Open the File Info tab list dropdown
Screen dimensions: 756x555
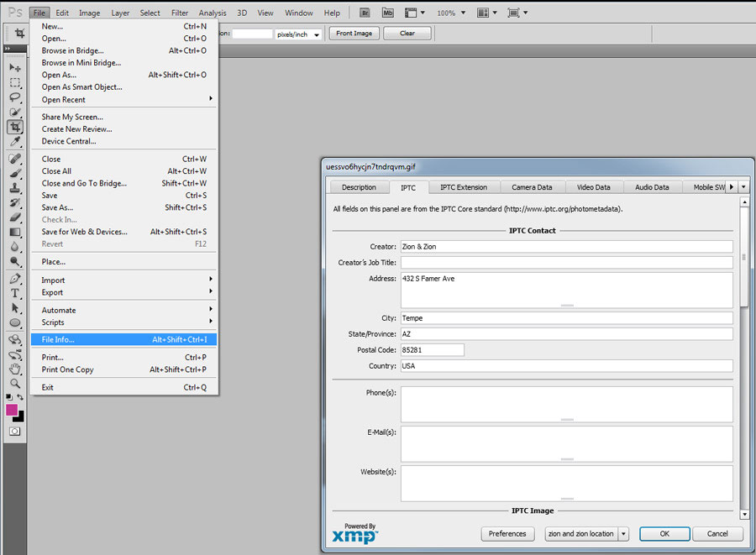coord(743,187)
